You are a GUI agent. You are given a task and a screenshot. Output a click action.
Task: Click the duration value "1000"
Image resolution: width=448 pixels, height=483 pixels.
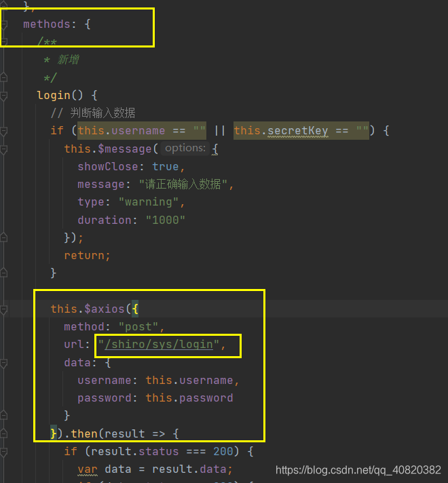click(165, 220)
